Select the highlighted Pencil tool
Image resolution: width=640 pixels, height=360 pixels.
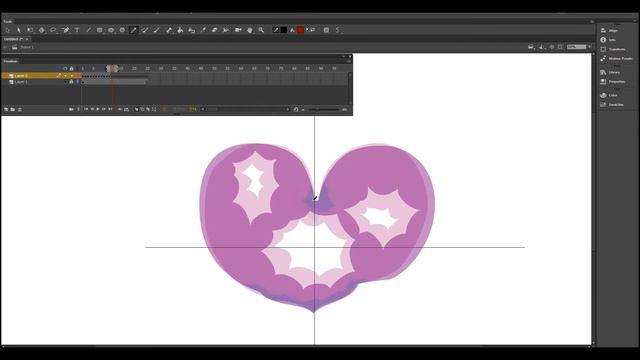tap(133, 30)
